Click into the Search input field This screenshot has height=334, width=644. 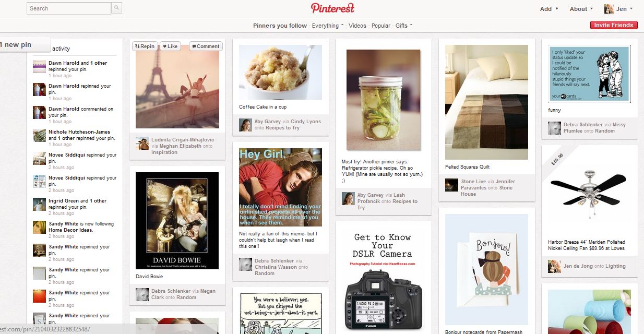[69, 8]
